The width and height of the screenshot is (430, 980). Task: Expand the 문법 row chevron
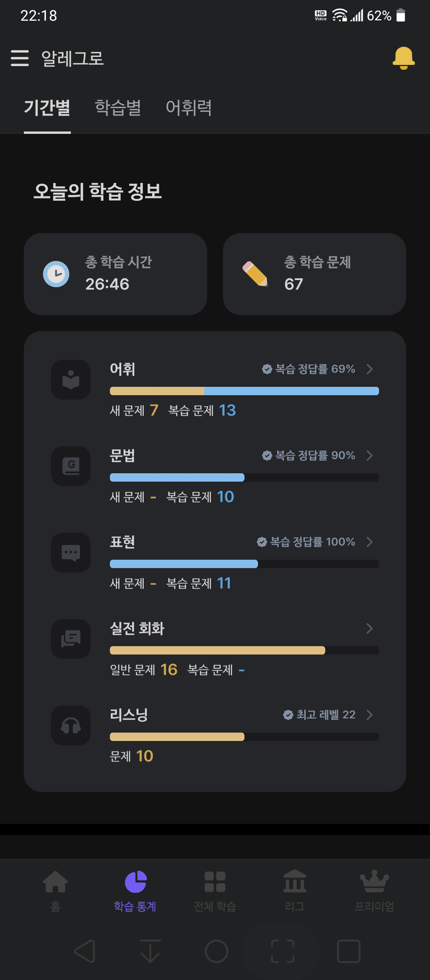[x=369, y=455]
